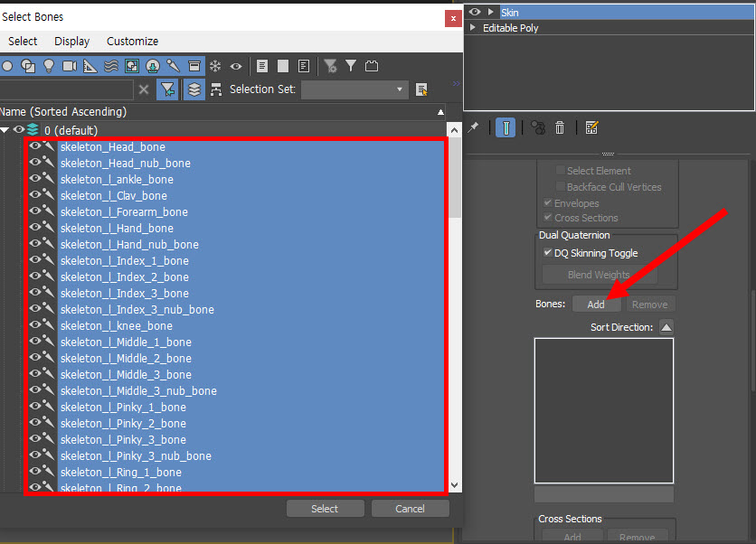Click the Select All icon
Screen dimensions: 756x544
(262, 66)
